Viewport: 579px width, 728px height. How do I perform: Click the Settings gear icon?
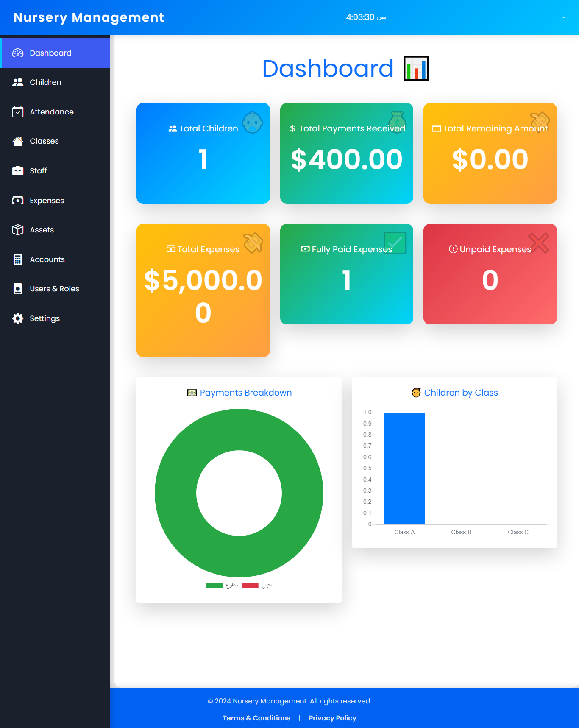[x=18, y=318]
